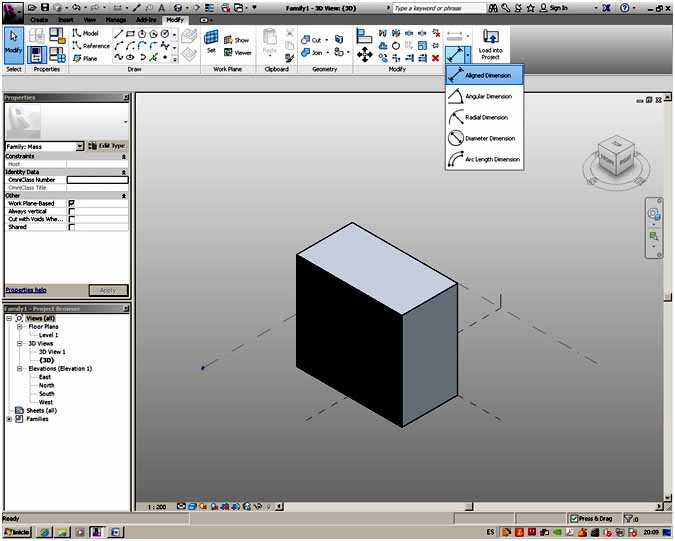Viewport: 675px width, 541px height.
Task: Collapse the Elevations (Elevation 1) node
Action: [x=20, y=368]
